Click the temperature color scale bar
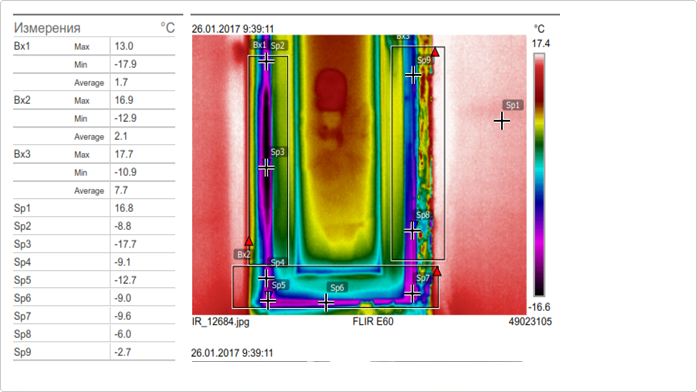Image resolution: width=697 pixels, height=392 pixels. [x=539, y=175]
